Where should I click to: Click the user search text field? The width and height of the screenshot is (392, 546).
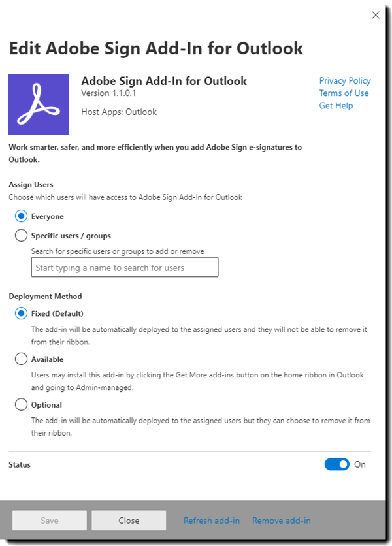click(x=124, y=268)
